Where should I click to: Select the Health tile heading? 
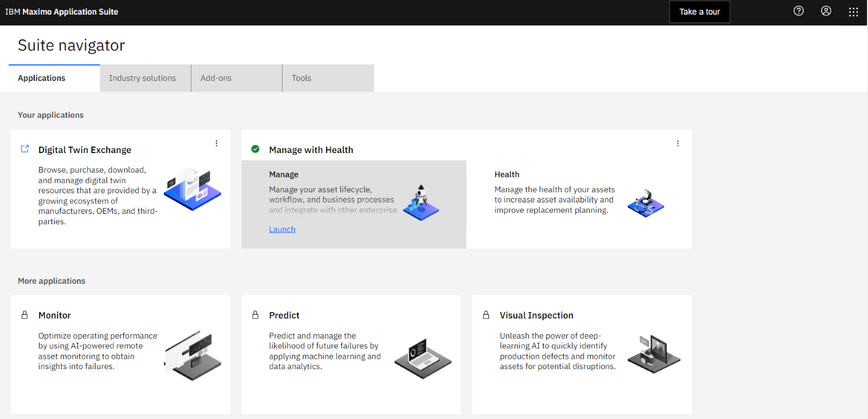click(507, 174)
